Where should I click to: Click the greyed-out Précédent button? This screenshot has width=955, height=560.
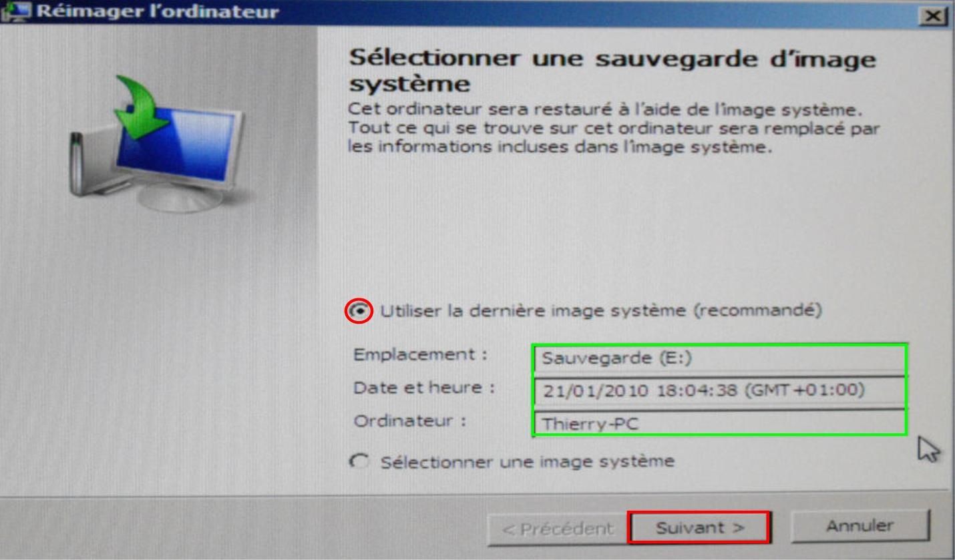[558, 529]
